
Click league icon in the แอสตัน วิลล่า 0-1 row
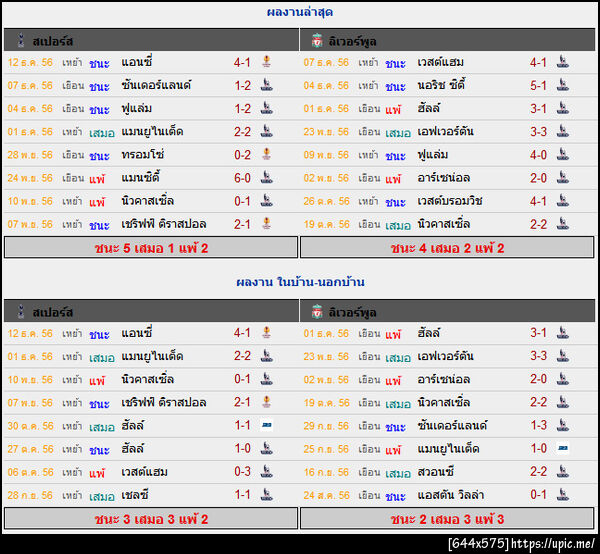coord(562,495)
